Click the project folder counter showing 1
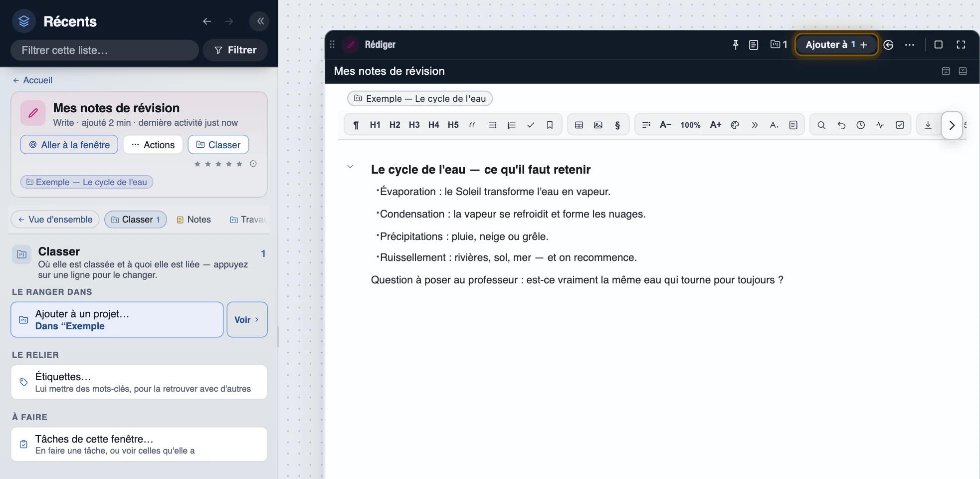This screenshot has width=980, height=479. pos(779,45)
